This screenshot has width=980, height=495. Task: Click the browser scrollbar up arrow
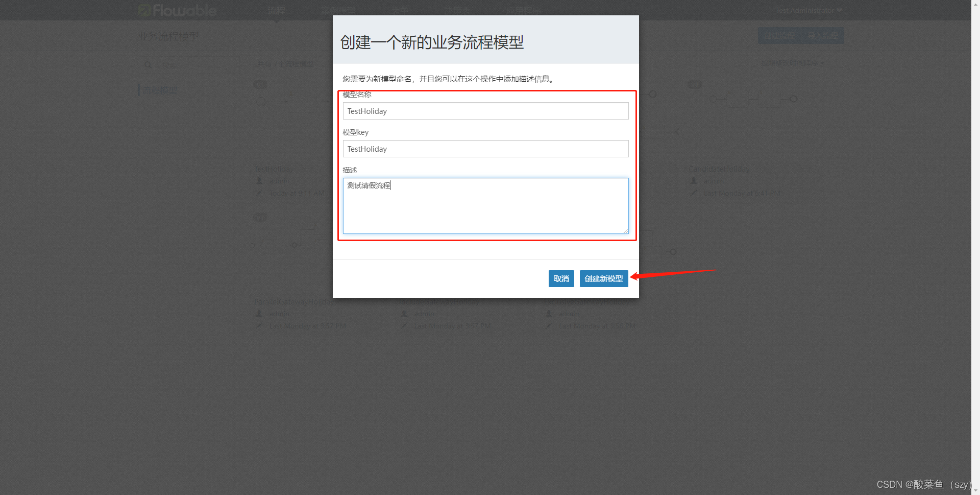point(975,4)
